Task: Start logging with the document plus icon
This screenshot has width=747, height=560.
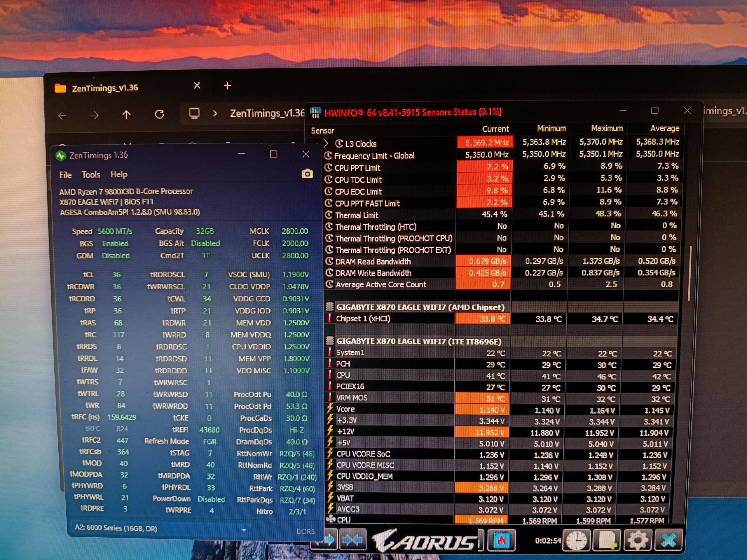Action: pos(608,540)
